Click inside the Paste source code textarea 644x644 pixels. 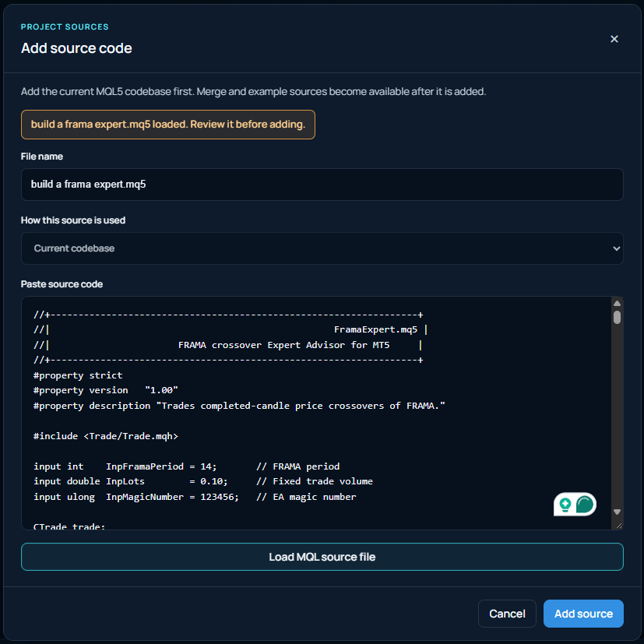pyautogui.click(x=316, y=413)
